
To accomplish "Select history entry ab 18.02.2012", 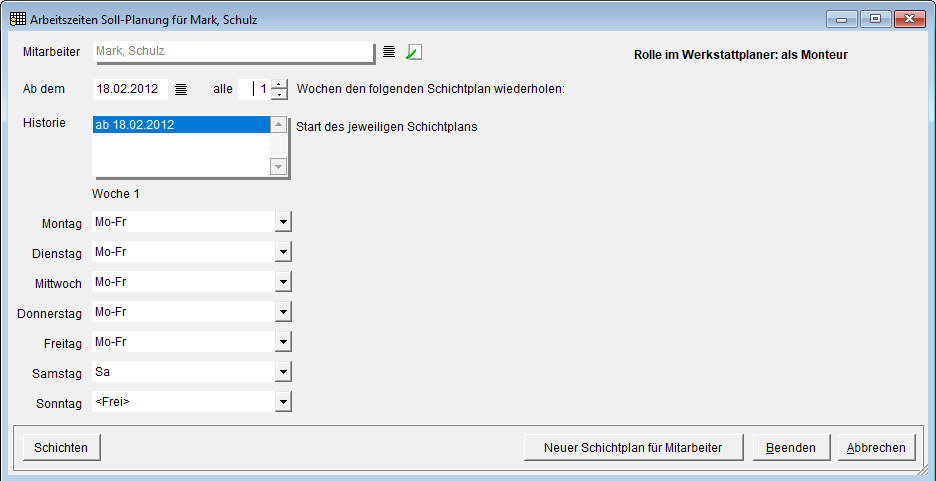I will (181, 125).
